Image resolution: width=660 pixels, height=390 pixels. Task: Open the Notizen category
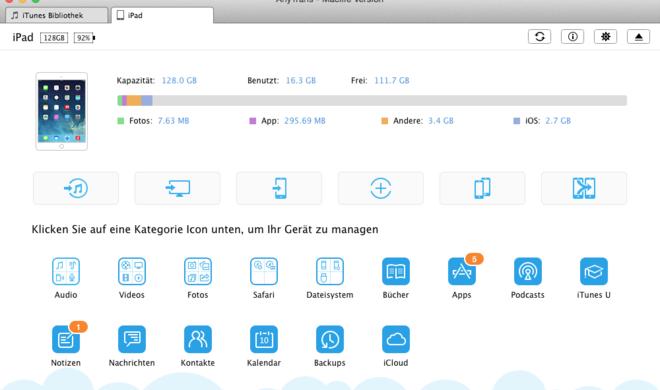click(66, 339)
